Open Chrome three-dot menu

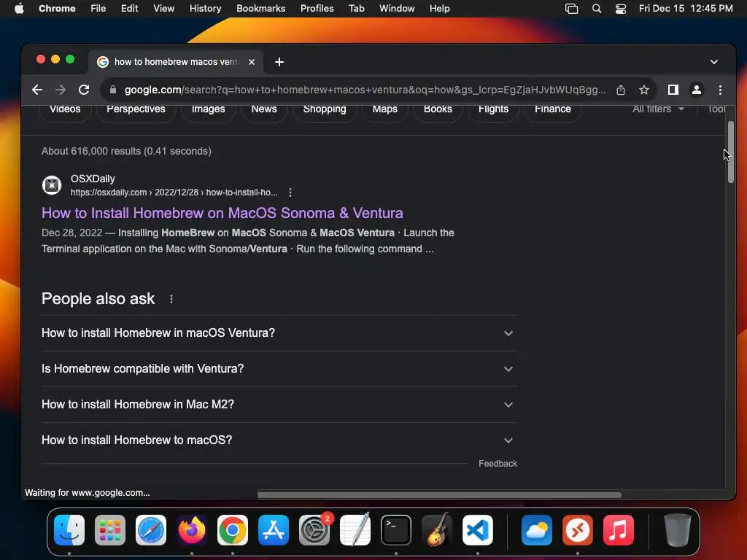point(720,90)
